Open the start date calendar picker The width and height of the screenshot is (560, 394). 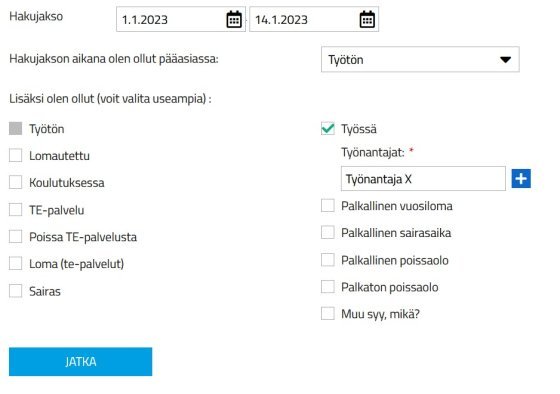[234, 19]
